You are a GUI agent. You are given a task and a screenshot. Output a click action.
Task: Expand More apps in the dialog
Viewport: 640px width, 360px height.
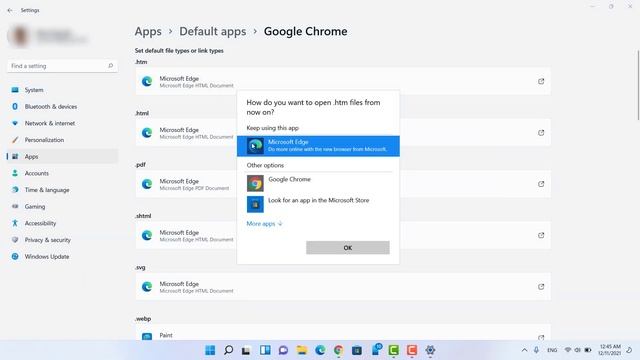(264, 224)
